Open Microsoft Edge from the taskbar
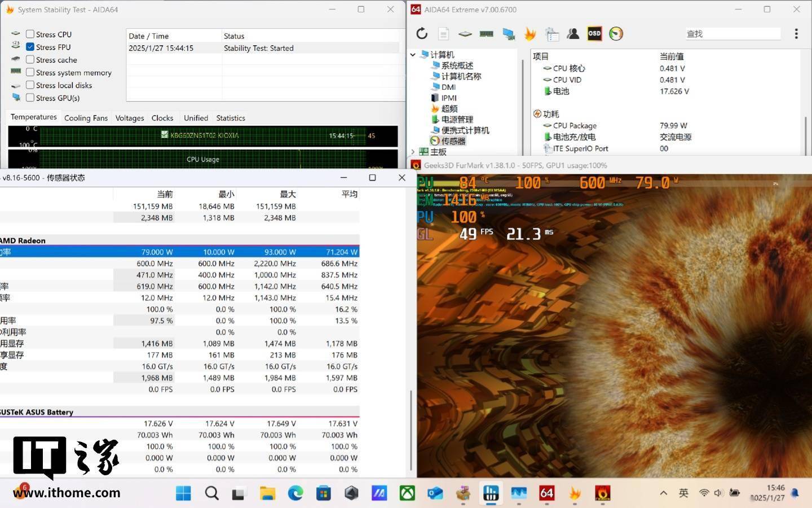Screen dimensions: 812x508 coord(295,493)
